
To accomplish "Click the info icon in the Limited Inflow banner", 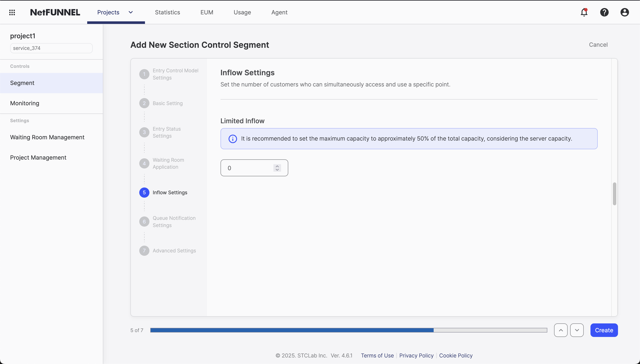I will point(233,139).
